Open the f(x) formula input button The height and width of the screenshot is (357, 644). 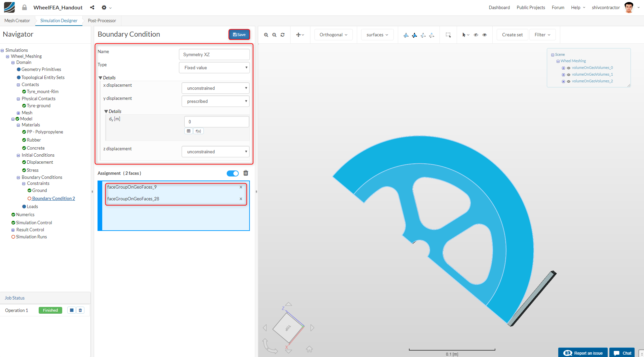click(198, 131)
